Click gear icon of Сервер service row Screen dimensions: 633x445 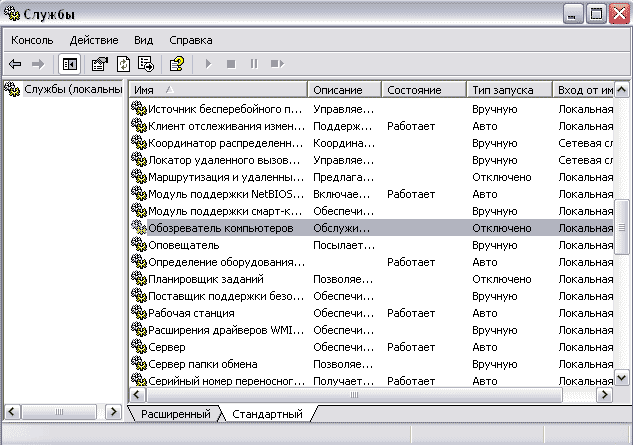(138, 346)
